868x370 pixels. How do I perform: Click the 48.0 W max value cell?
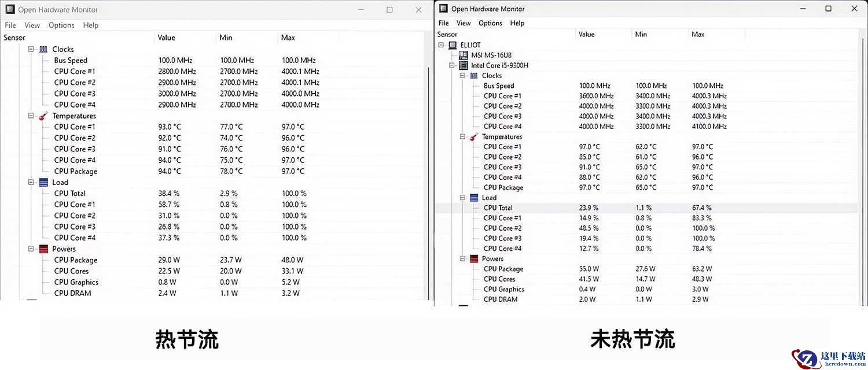click(292, 260)
